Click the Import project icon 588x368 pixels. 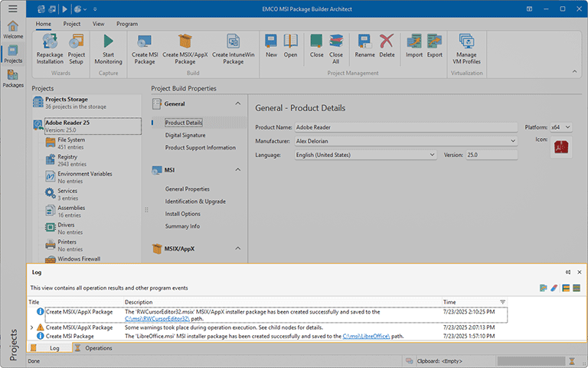(x=414, y=42)
